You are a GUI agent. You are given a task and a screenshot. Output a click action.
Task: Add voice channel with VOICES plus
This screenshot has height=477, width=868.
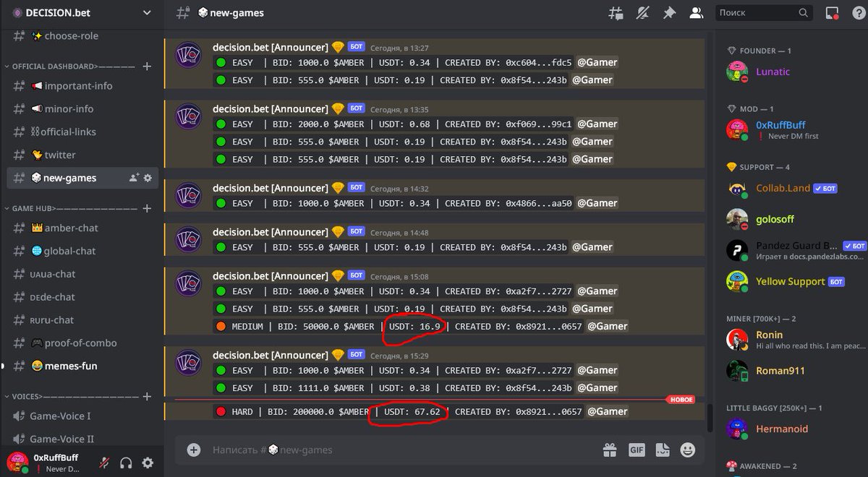pyautogui.click(x=147, y=397)
